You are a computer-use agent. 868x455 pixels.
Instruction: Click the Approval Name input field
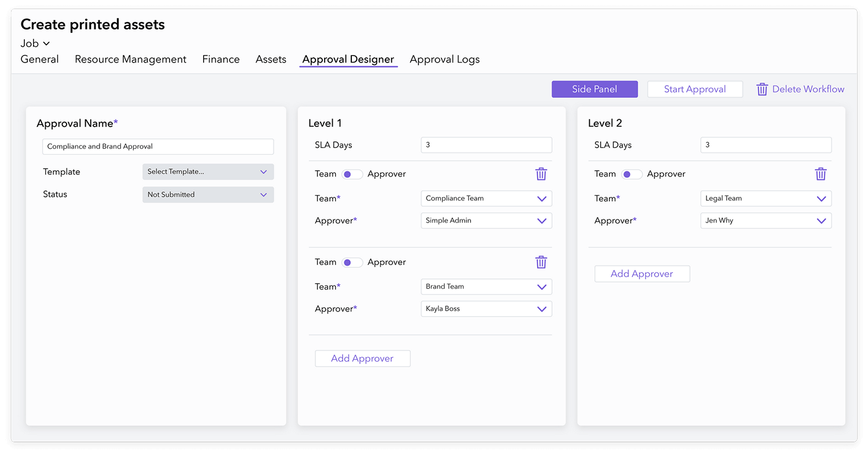(158, 146)
